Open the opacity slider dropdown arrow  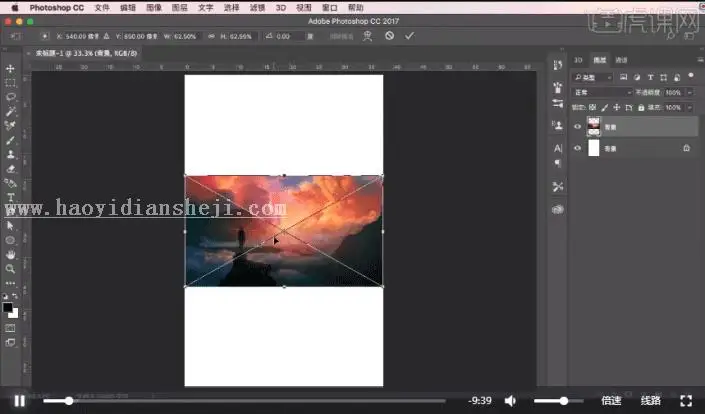click(x=690, y=93)
